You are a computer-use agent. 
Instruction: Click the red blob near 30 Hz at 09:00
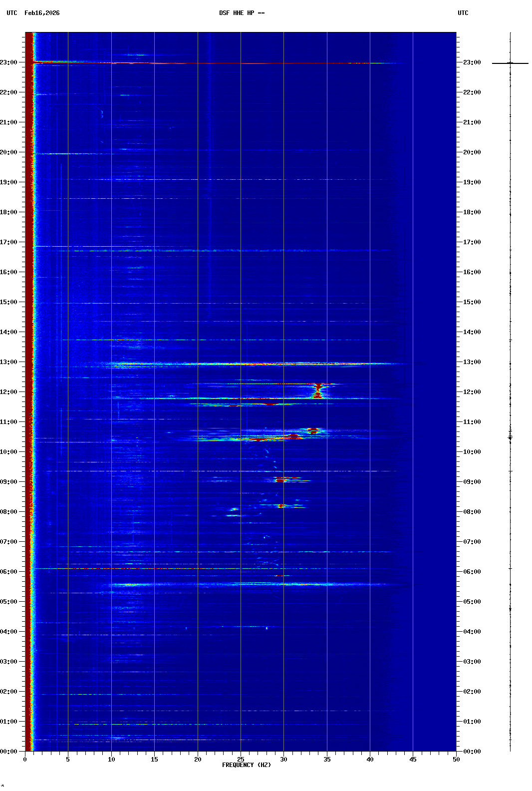tap(282, 479)
